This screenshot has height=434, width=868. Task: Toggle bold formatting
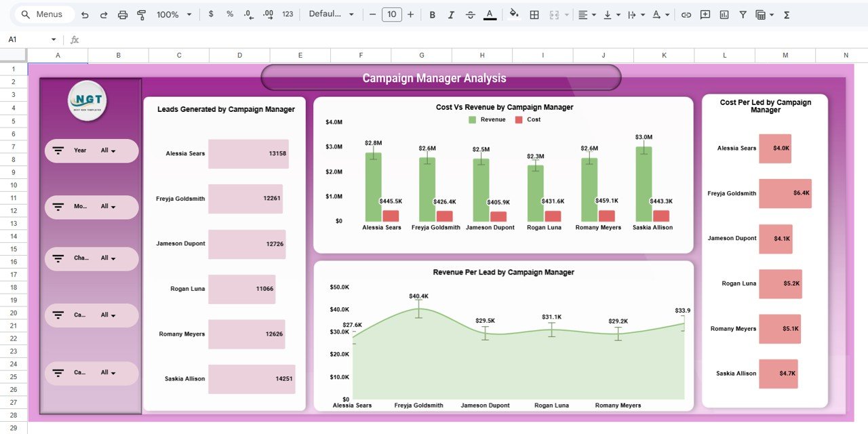coord(432,14)
